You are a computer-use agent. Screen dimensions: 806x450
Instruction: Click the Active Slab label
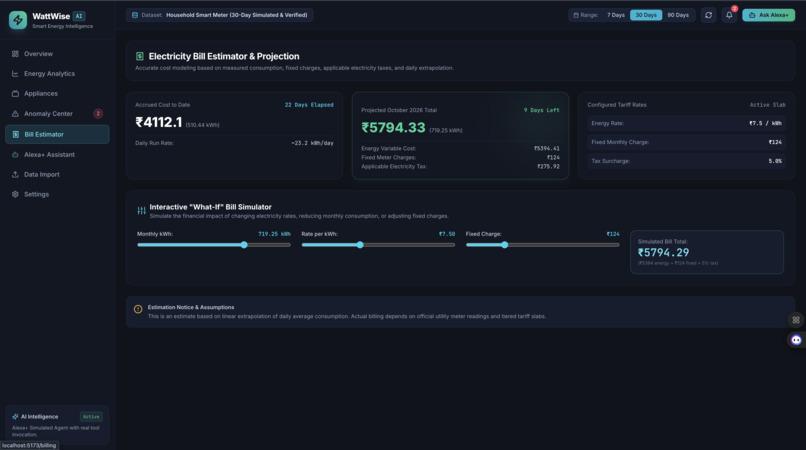tap(767, 105)
